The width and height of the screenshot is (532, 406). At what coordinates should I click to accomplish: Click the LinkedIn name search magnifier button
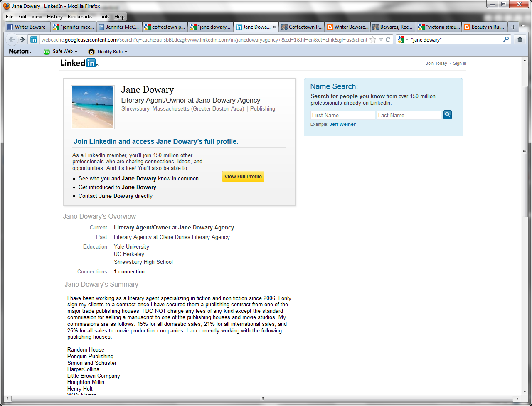(447, 115)
